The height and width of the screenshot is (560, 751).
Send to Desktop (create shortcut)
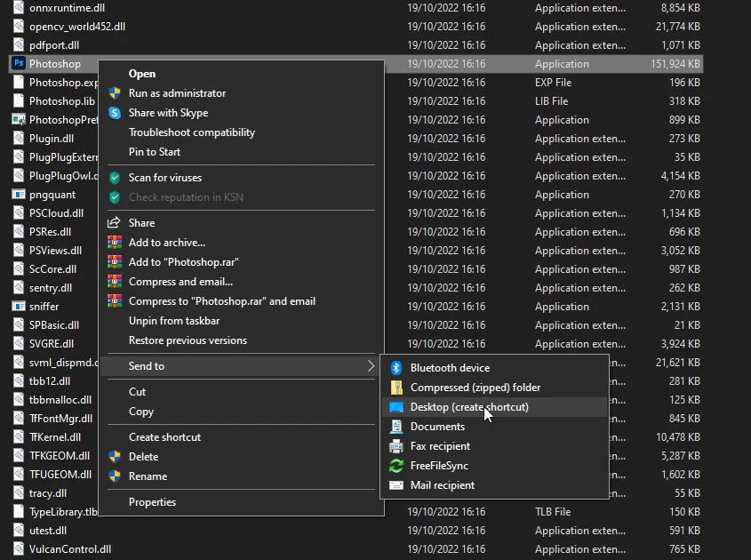[494, 407]
